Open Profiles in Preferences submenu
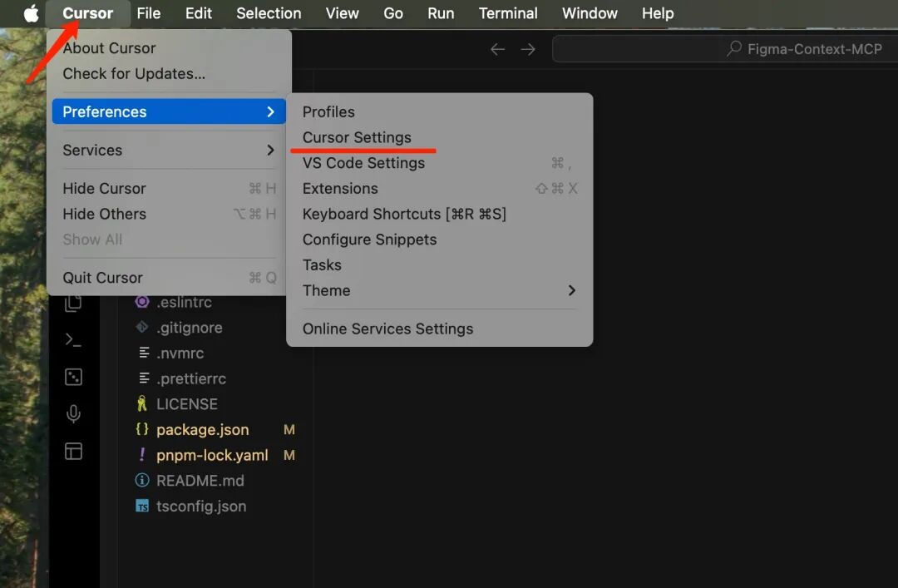The height and width of the screenshot is (588, 898). point(439,111)
